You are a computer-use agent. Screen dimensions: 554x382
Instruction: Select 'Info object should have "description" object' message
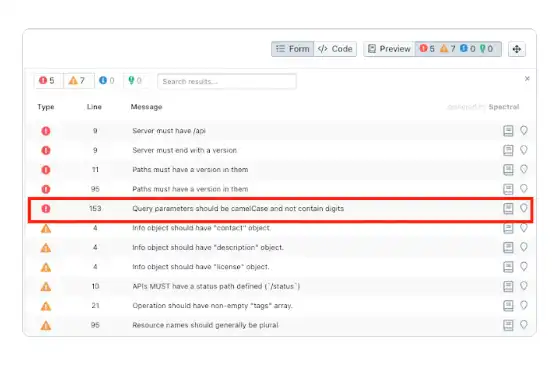[x=208, y=247]
